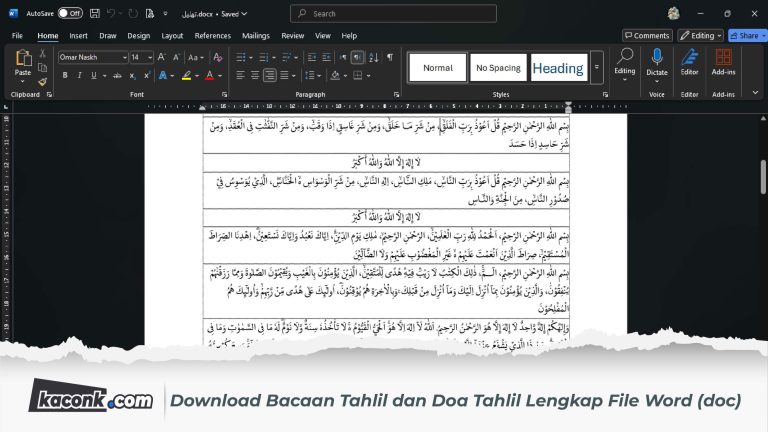Undo the last action
This screenshot has width=768, height=432.
(x=111, y=14)
